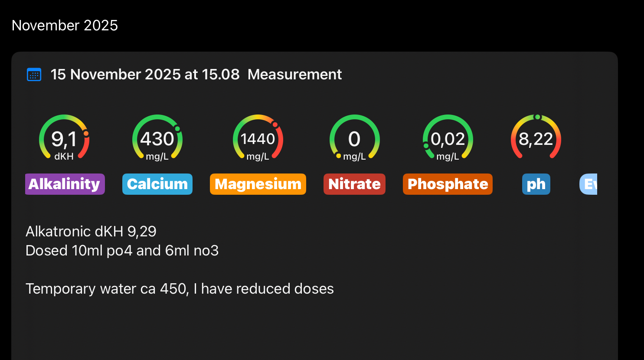The height and width of the screenshot is (360, 644).
Task: Click the blue Calcium label
Action: (x=157, y=184)
